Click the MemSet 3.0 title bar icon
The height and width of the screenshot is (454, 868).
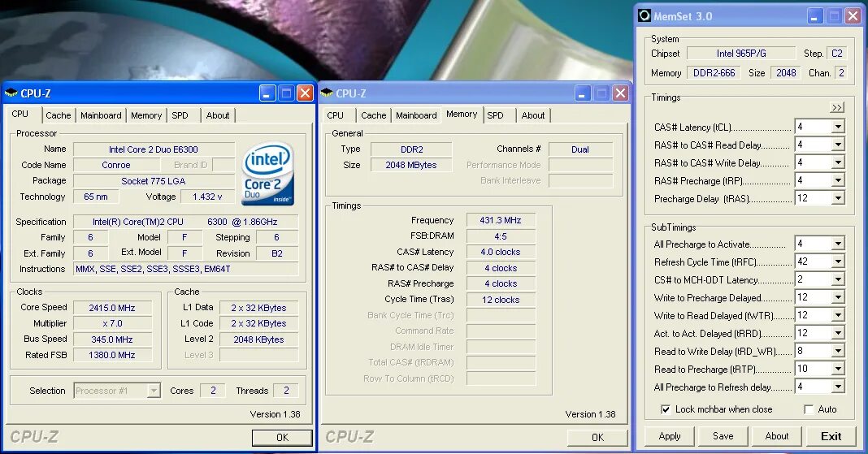click(x=644, y=16)
